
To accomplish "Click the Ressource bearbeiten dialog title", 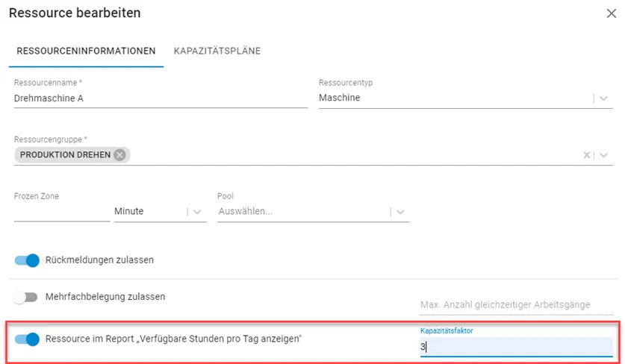I will tap(75, 13).
